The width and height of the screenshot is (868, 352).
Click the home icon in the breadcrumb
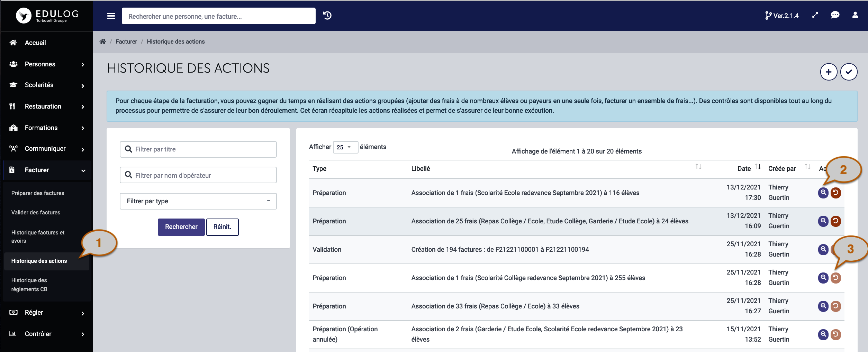[102, 41]
